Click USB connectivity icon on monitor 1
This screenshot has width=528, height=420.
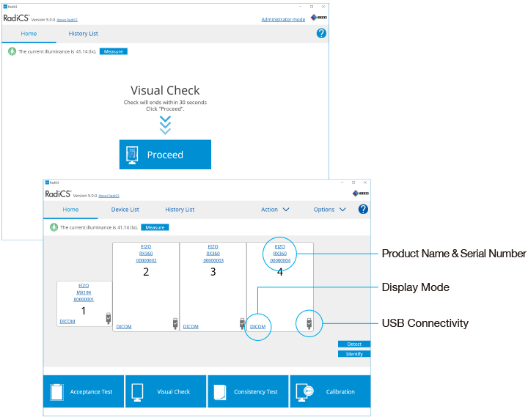coord(109,318)
